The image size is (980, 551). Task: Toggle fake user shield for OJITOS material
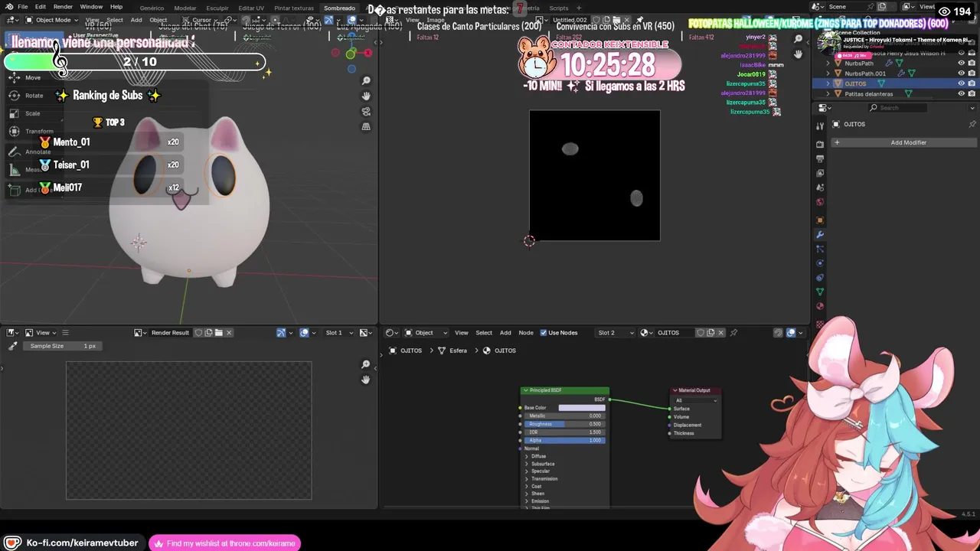701,332
